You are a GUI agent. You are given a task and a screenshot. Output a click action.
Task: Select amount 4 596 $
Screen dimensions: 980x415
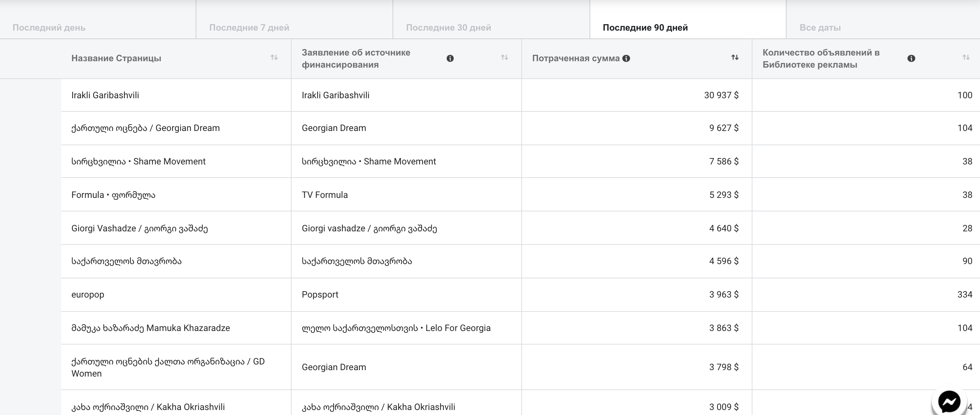[724, 261]
